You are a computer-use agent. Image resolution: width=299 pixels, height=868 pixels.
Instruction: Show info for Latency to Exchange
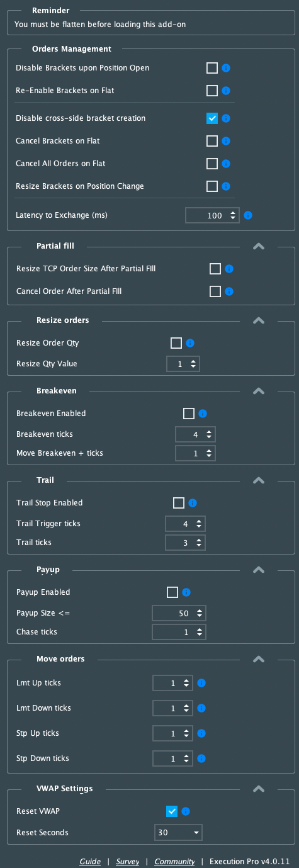pyautogui.click(x=248, y=215)
